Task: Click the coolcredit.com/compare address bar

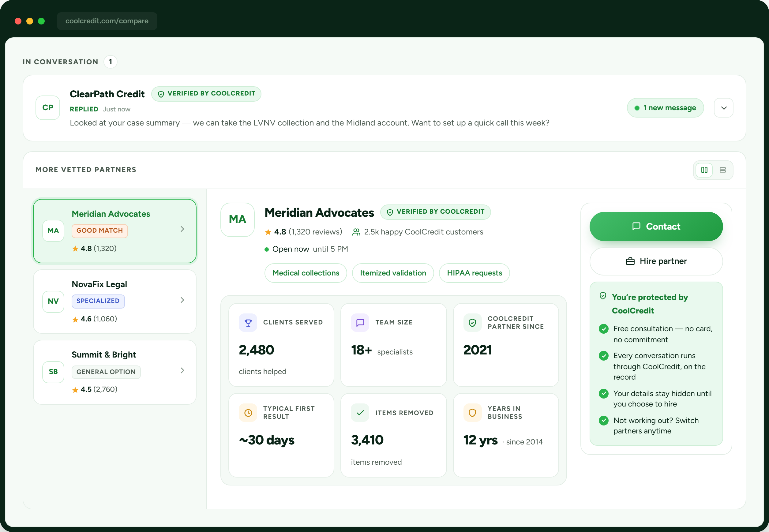Action: click(x=107, y=21)
